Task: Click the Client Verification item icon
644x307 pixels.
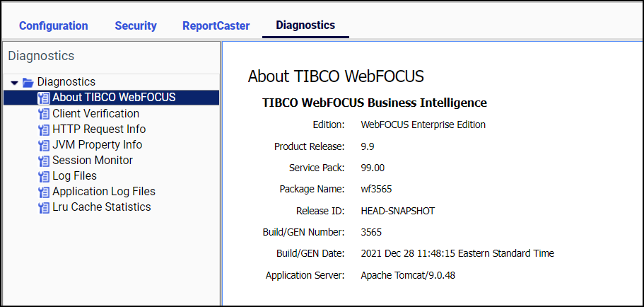Action: [44, 114]
